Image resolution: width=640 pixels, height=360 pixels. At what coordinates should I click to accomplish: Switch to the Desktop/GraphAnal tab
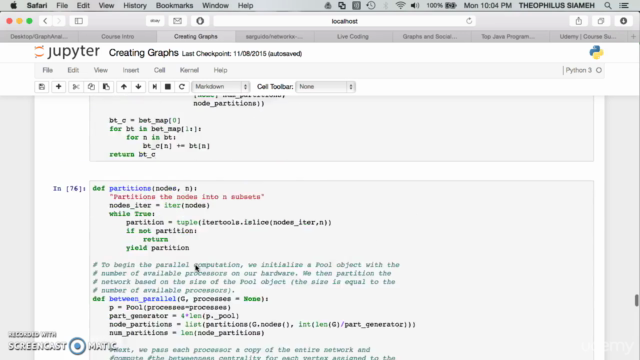click(x=39, y=36)
